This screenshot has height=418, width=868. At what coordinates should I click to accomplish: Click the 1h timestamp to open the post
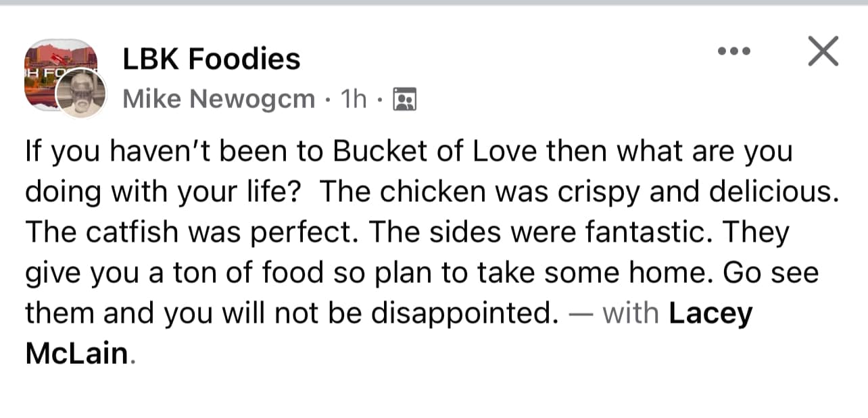coord(353,98)
